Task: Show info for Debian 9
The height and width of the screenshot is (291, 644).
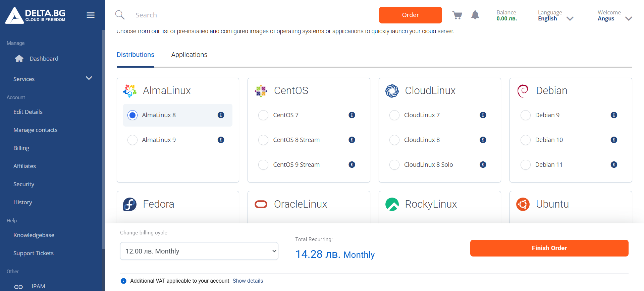Action: tap(614, 115)
